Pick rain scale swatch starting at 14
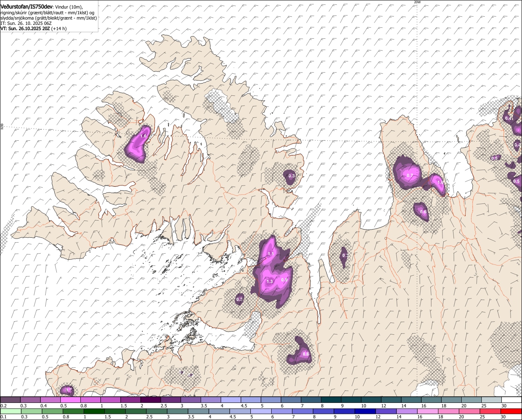This screenshot has height=420, width=522. coord(408,411)
